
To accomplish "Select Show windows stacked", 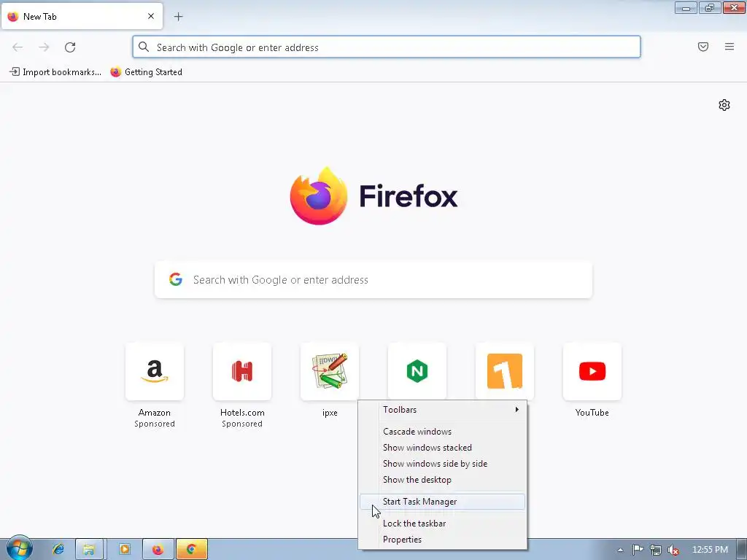I will [443, 448].
